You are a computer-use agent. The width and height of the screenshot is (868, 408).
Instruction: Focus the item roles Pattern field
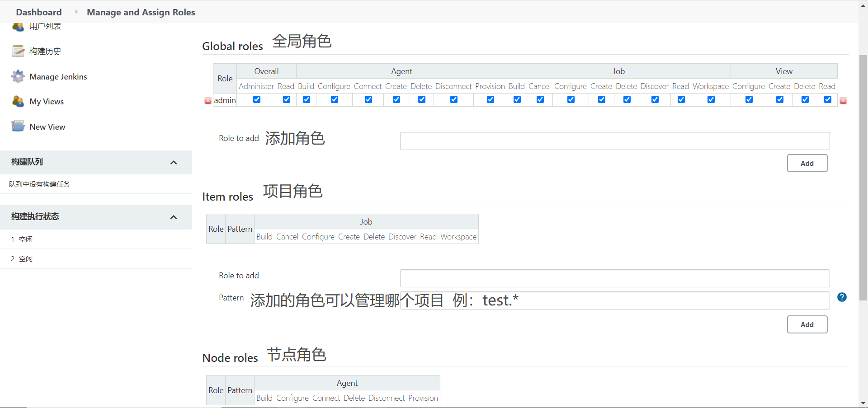click(615, 300)
